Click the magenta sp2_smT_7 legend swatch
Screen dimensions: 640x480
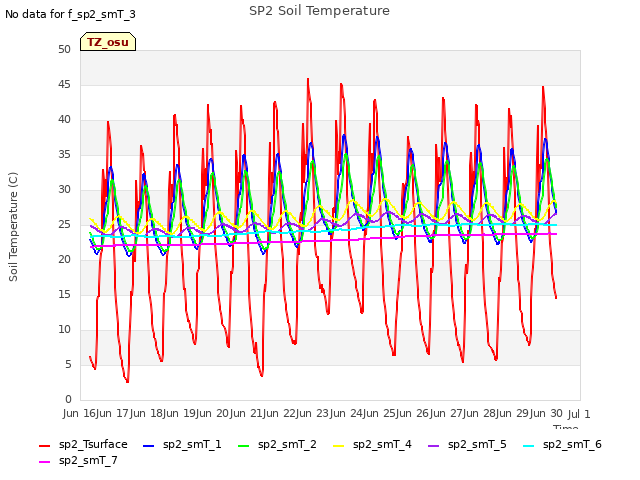(x=44, y=462)
